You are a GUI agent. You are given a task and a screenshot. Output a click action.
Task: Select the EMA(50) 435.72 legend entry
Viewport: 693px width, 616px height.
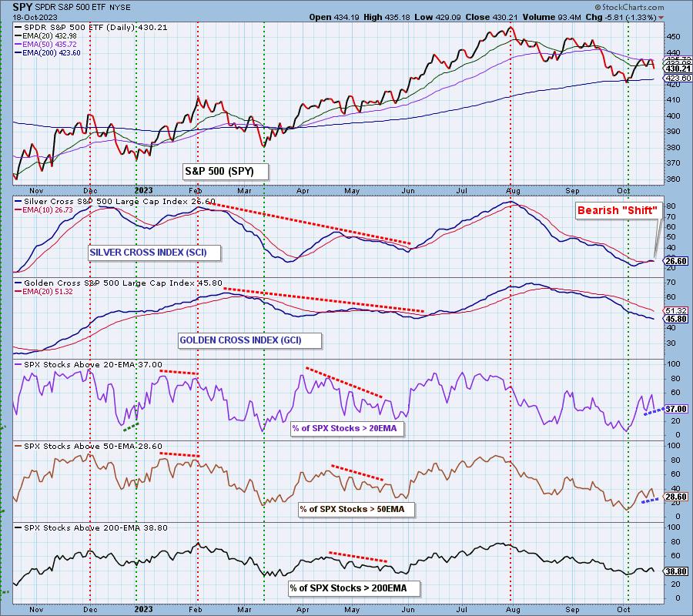point(45,44)
